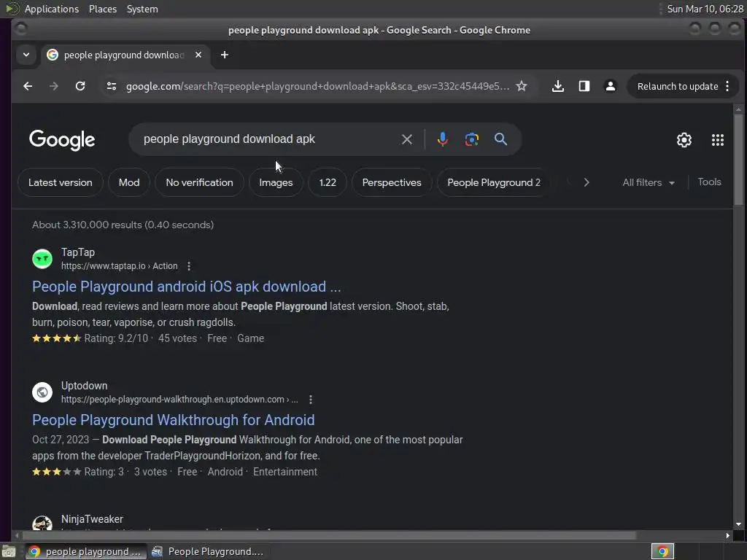
Task: Click the Uptodown globe favicon
Action: point(42,392)
